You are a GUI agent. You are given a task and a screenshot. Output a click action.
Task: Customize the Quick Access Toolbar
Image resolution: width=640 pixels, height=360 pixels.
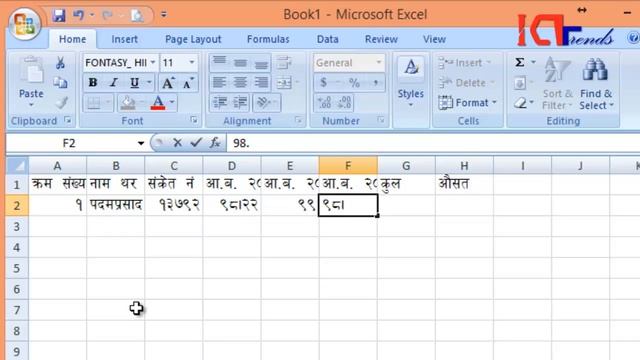(x=164, y=15)
